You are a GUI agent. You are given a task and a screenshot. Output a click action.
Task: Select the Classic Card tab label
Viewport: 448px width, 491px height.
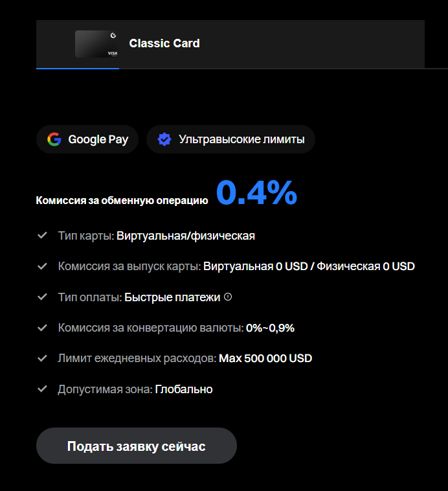164,43
